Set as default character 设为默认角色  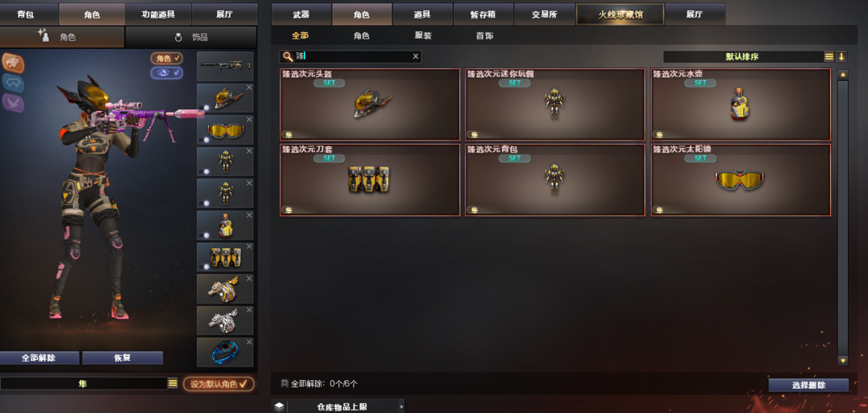point(219,383)
